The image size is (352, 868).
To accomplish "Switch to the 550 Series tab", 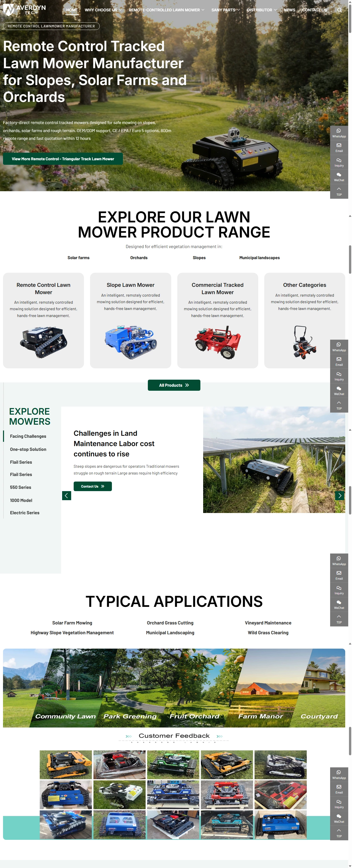I will (x=21, y=488).
